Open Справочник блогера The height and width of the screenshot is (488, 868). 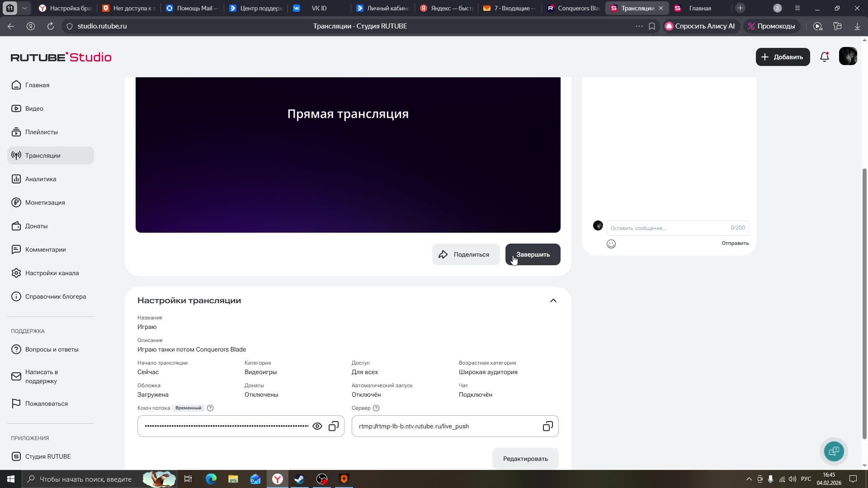click(51, 296)
